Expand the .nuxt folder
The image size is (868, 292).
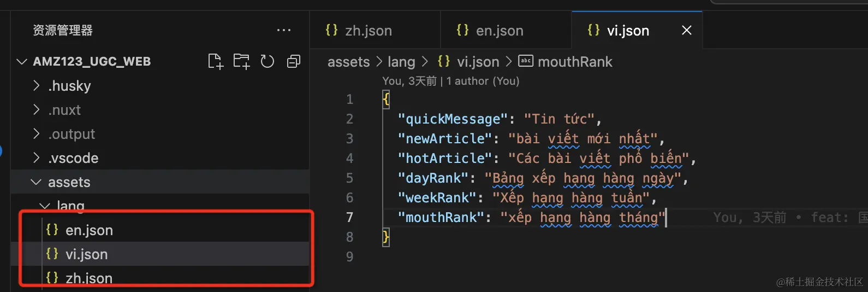[x=160, y=110]
